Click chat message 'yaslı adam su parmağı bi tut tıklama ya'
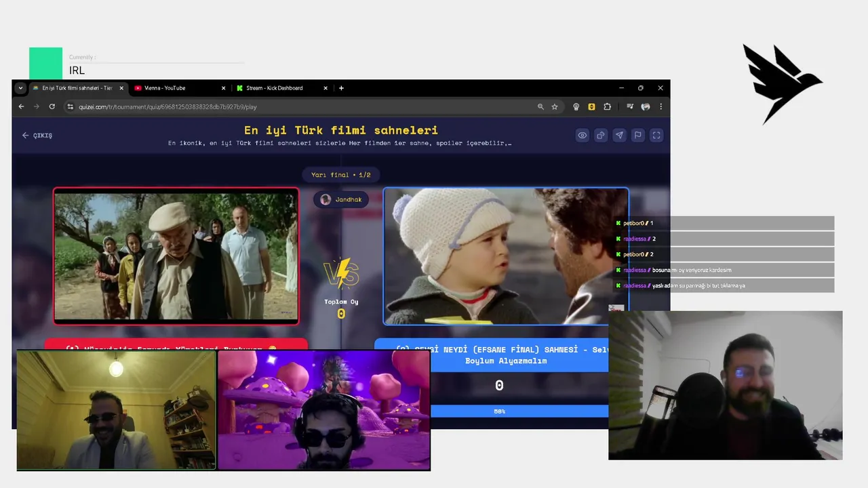This screenshot has width=868, height=488. (x=698, y=285)
